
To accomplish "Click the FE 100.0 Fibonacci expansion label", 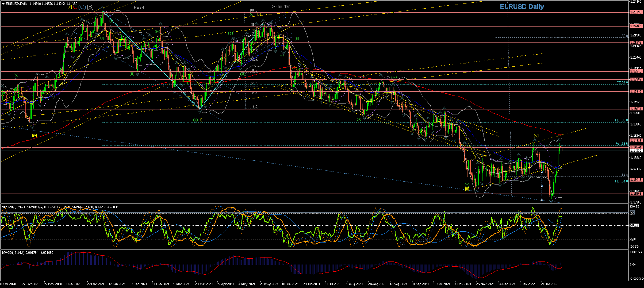I will click(x=621, y=120).
